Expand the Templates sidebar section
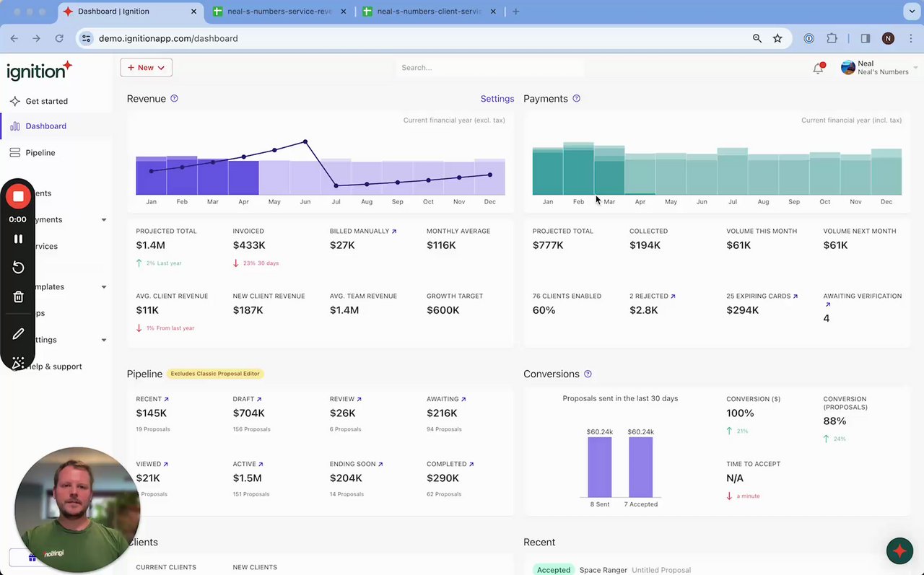This screenshot has height=575, width=924. pos(103,287)
